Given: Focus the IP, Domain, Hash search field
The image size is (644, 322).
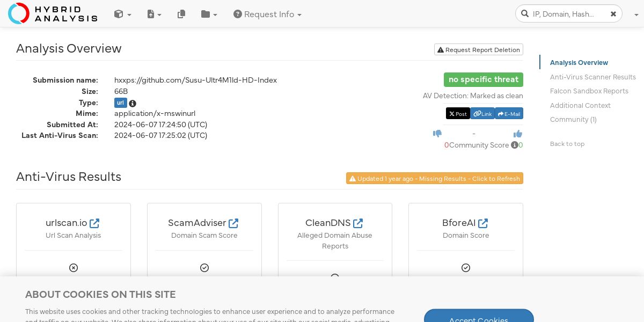Looking at the screenshot, I should [x=568, y=14].
